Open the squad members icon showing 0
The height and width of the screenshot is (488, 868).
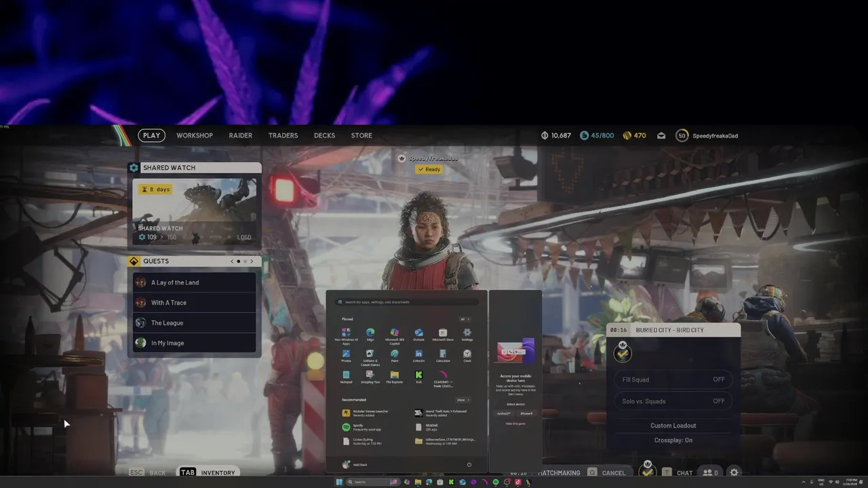click(x=710, y=472)
